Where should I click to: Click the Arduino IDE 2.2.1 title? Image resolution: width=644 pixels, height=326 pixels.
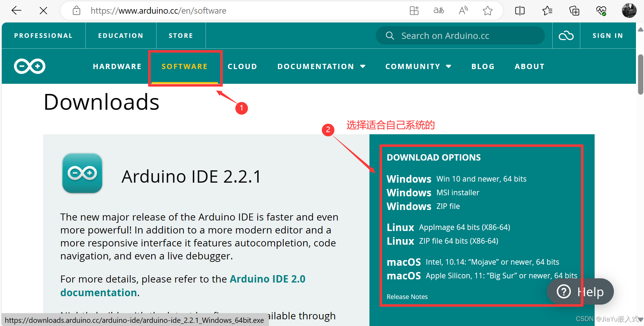(192, 176)
